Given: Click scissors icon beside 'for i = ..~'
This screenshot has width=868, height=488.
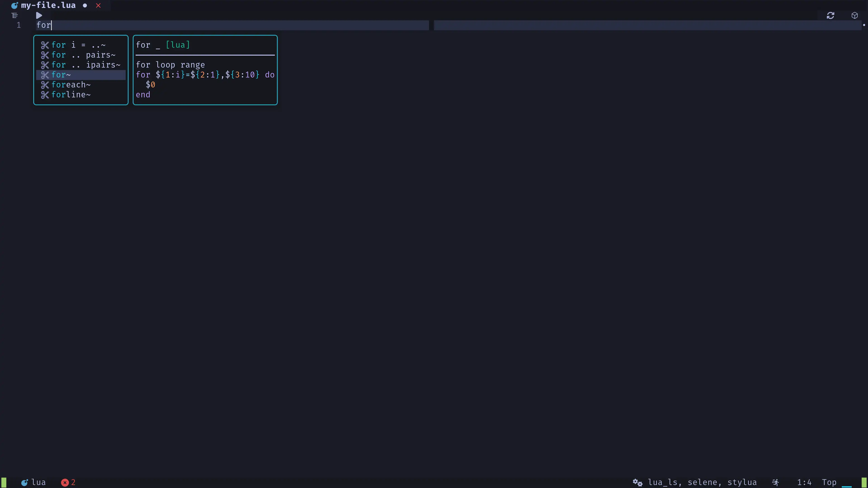Looking at the screenshot, I should [45, 45].
